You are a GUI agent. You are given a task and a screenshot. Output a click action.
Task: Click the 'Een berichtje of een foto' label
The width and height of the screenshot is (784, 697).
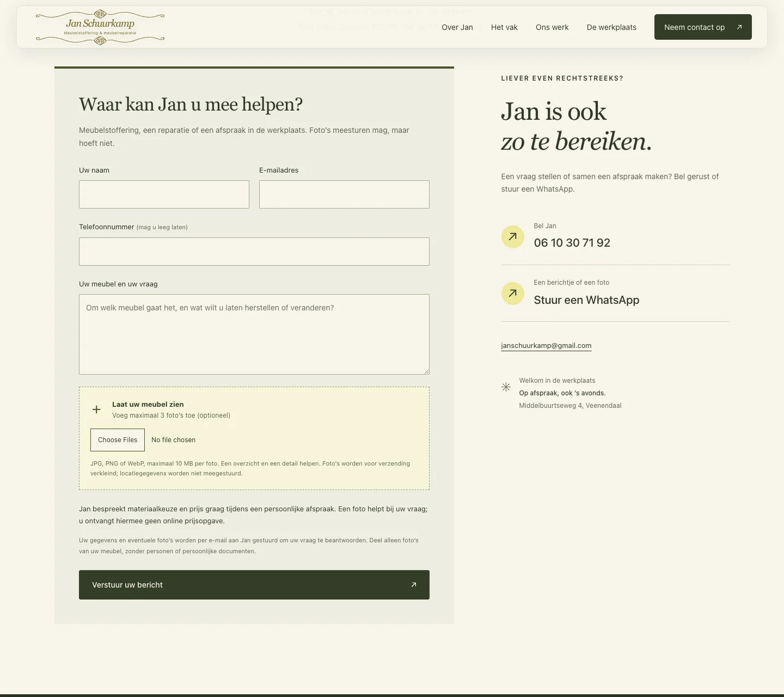pyautogui.click(x=572, y=283)
